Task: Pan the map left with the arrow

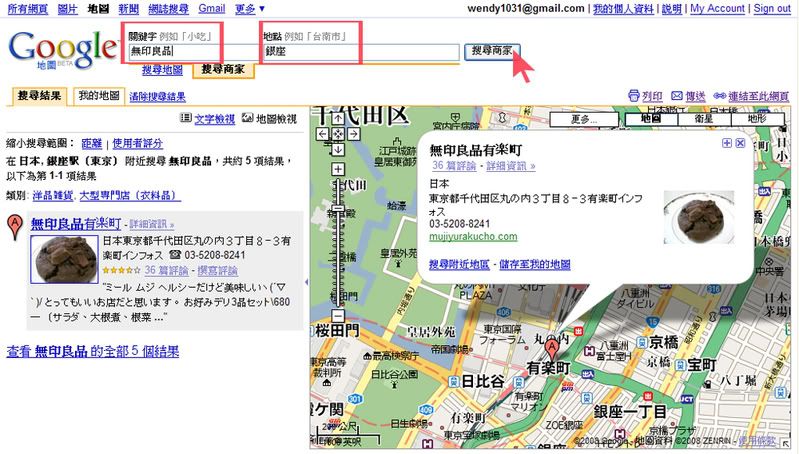Action: pyautogui.click(x=322, y=133)
